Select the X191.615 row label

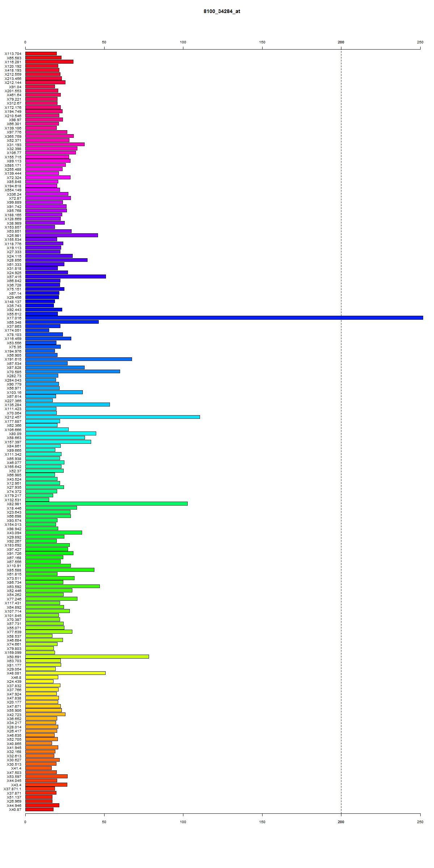click(x=13, y=359)
